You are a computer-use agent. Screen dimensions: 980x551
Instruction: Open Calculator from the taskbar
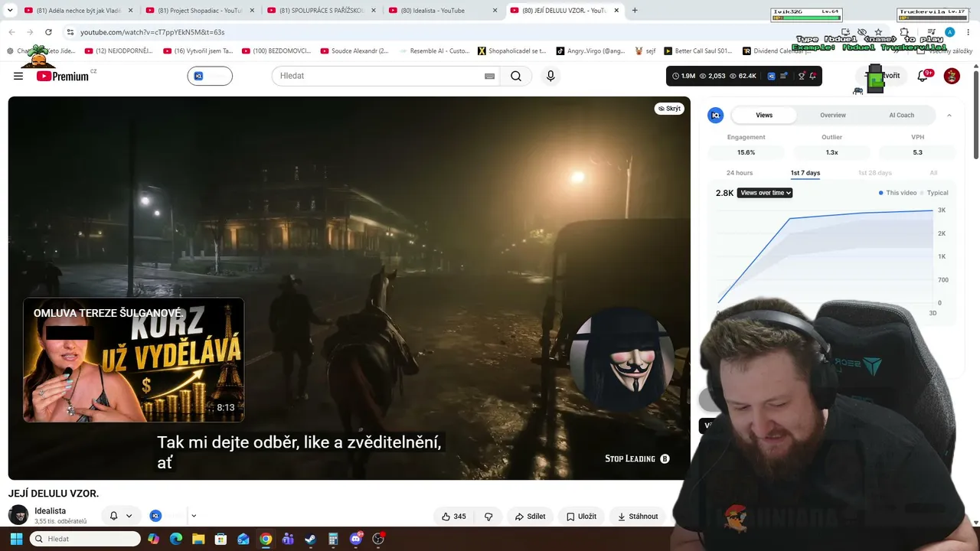click(333, 539)
